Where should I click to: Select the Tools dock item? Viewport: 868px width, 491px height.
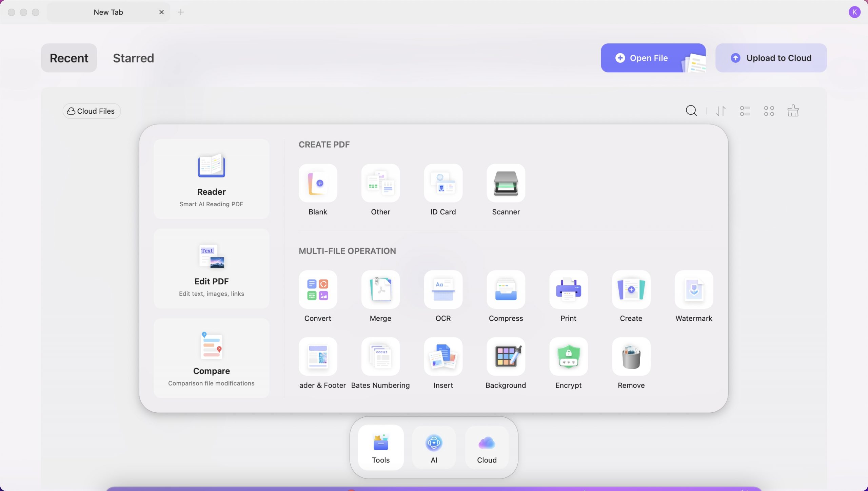click(381, 448)
